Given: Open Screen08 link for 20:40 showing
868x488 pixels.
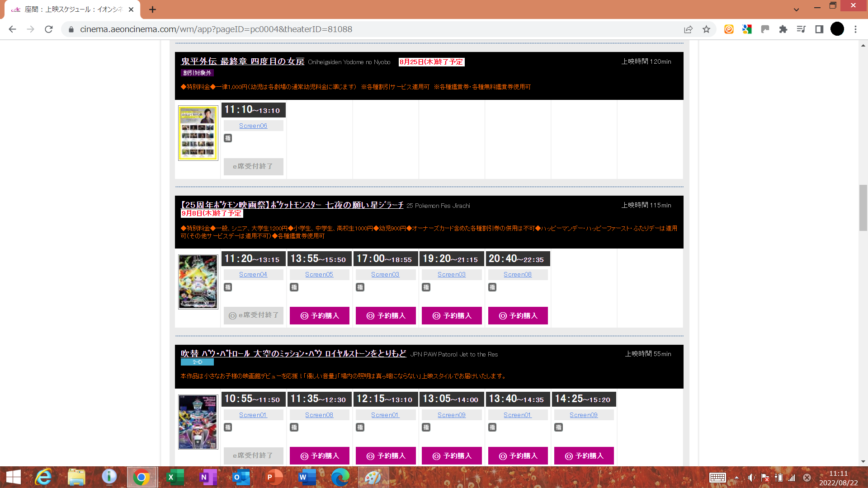Looking at the screenshot, I should (518, 274).
